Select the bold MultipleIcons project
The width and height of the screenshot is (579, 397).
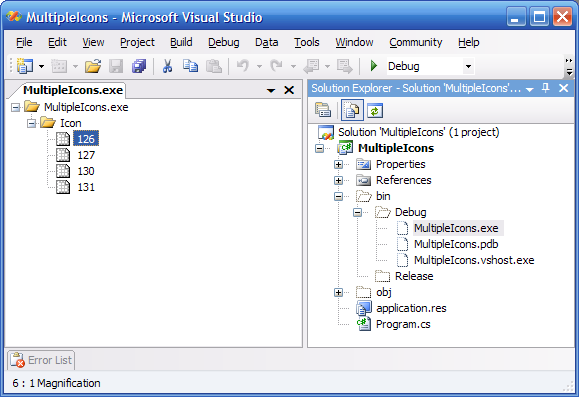click(396, 148)
